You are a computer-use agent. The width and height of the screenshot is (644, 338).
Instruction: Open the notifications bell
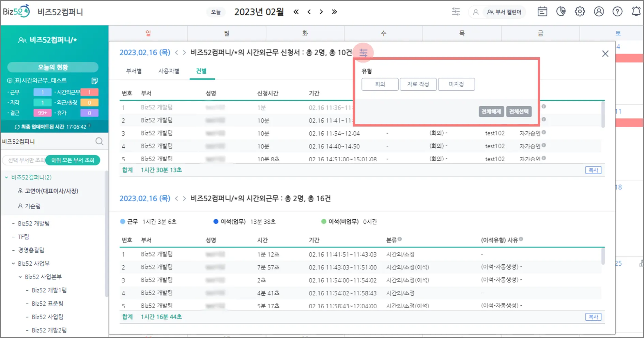636,12
